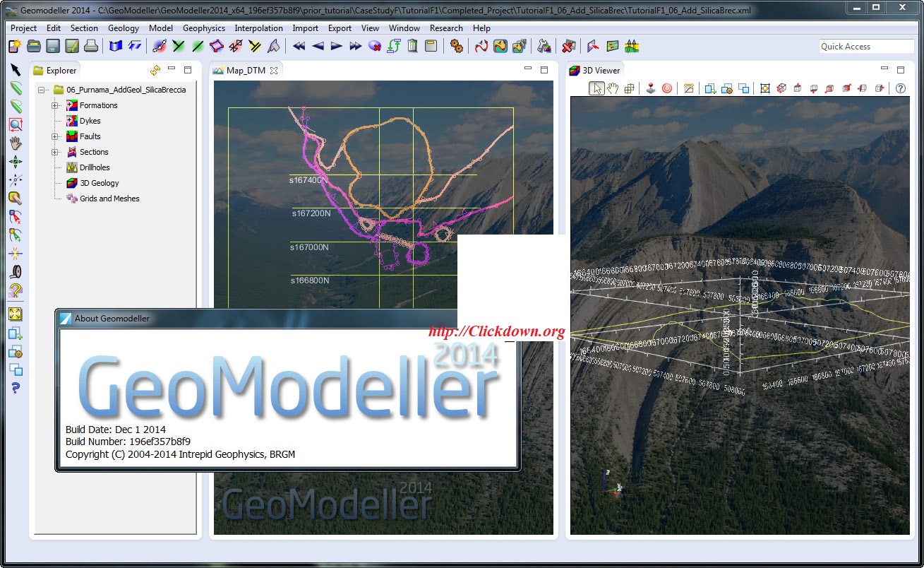Close the Map_DTM tab with its X
Image resolution: width=924 pixels, height=568 pixels.
[274, 70]
